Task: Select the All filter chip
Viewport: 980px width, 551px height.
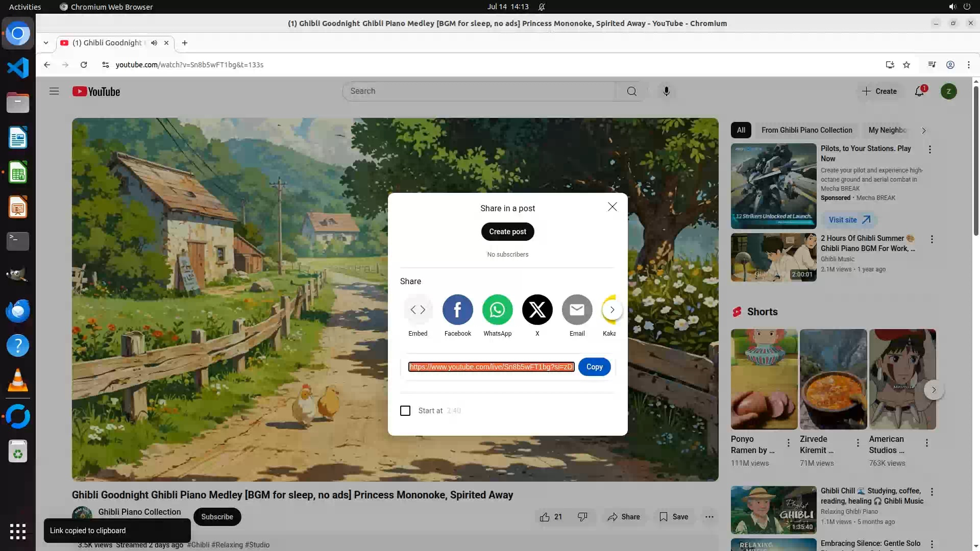Action: [x=741, y=130]
